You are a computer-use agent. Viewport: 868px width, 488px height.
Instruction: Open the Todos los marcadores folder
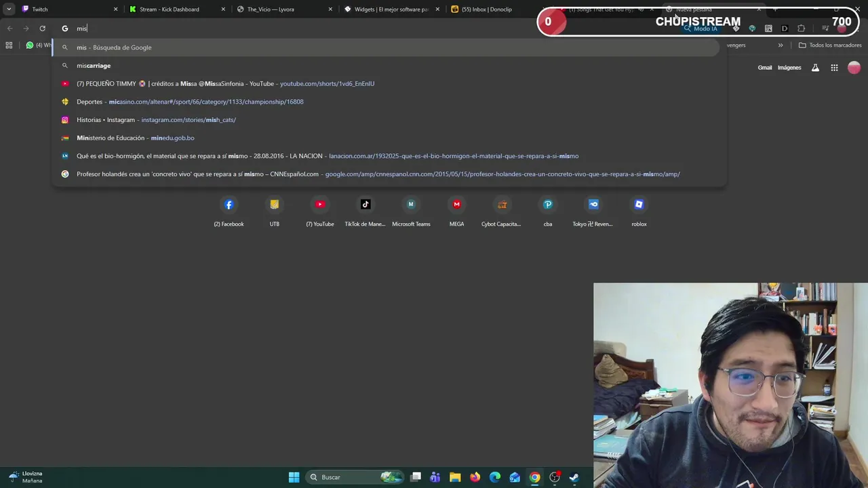830,45
